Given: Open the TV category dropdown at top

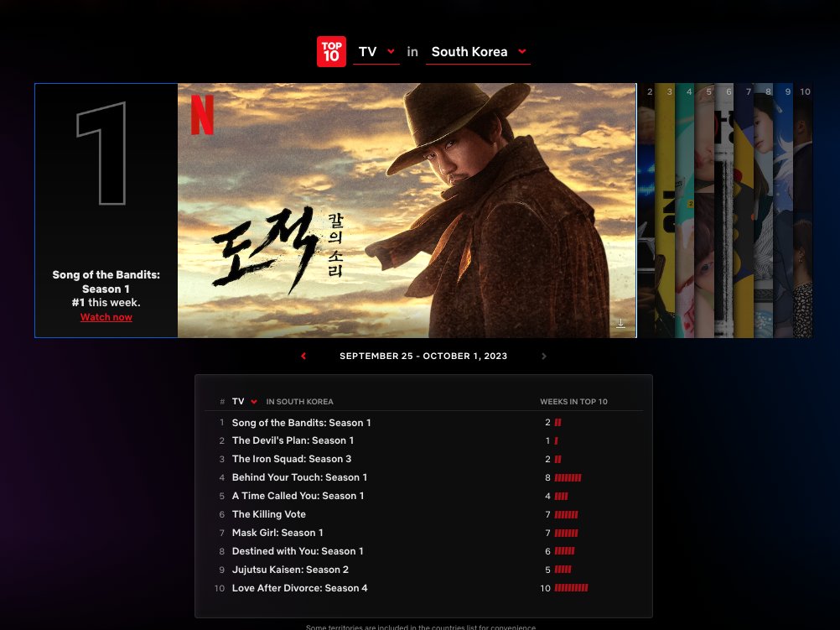Looking at the screenshot, I should (x=376, y=52).
